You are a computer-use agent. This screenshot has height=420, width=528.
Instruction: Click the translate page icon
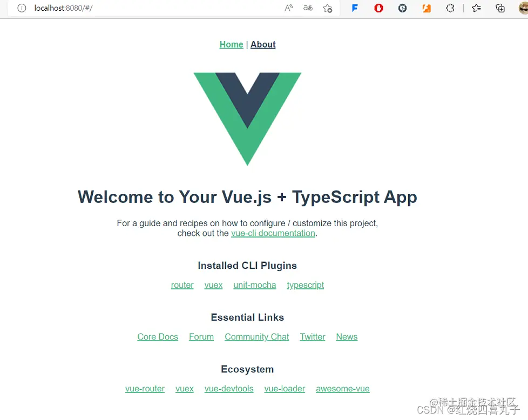[x=308, y=8]
